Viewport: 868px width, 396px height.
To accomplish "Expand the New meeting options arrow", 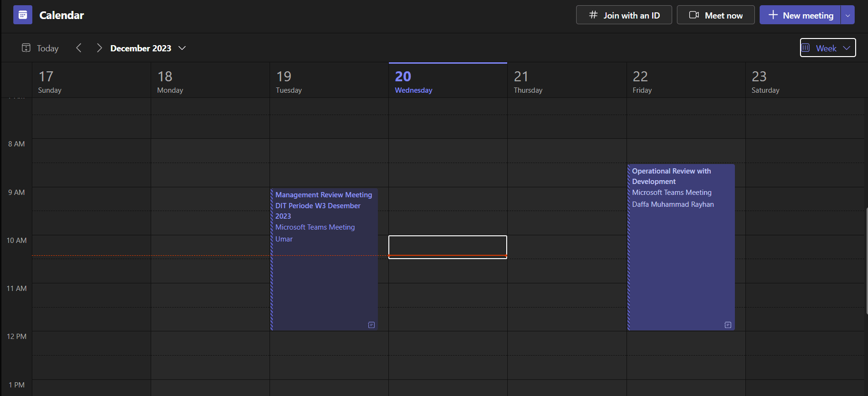I will click(848, 15).
